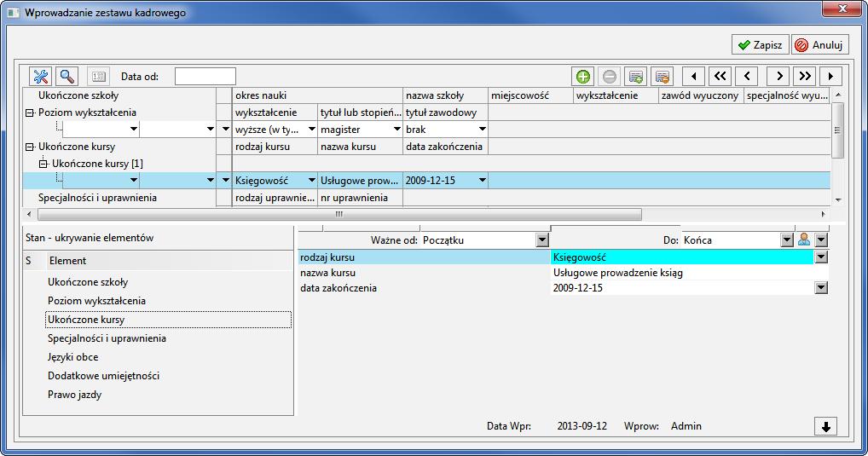Click the gray minus remove icon
The height and width of the screenshot is (456, 868).
pyautogui.click(x=609, y=77)
